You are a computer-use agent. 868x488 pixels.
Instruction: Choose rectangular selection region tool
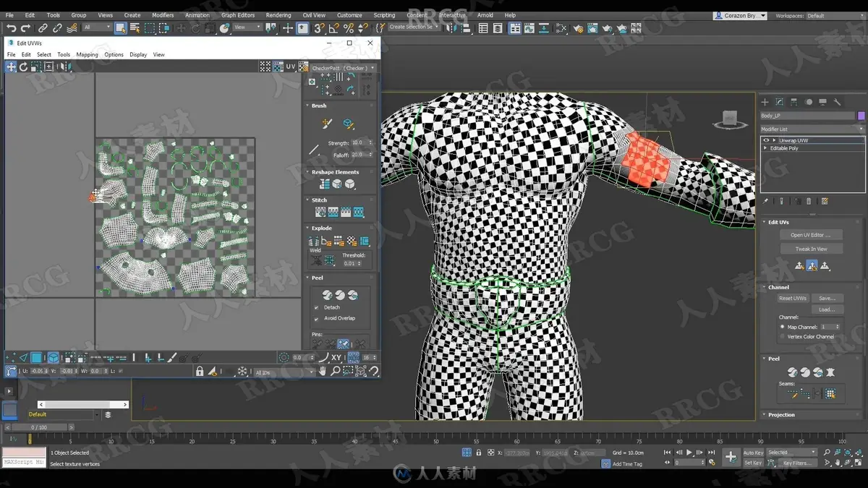[150, 28]
